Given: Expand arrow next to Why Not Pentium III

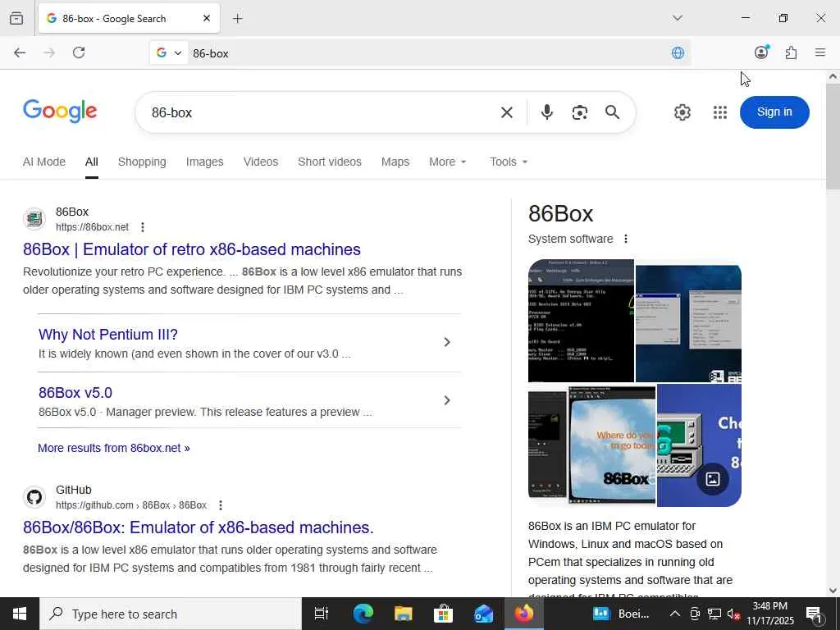Looking at the screenshot, I should point(447,342).
